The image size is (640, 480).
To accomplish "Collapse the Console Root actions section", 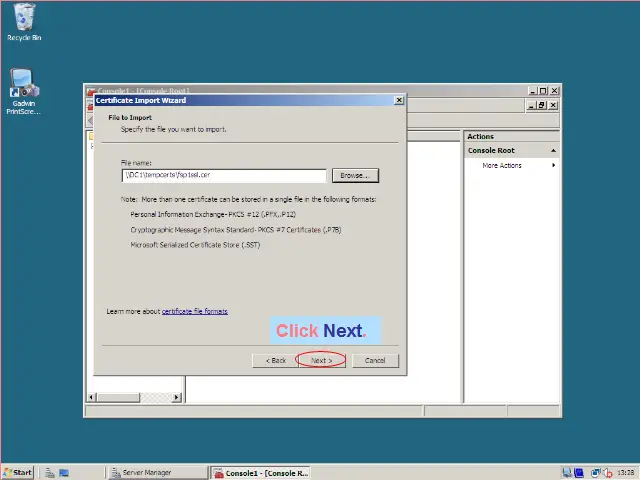I will [x=553, y=151].
